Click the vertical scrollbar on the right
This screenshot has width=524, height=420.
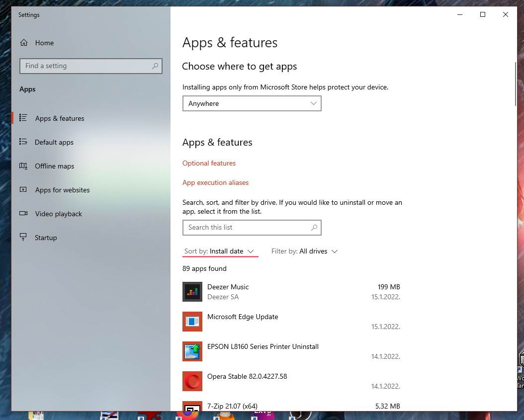(516, 84)
